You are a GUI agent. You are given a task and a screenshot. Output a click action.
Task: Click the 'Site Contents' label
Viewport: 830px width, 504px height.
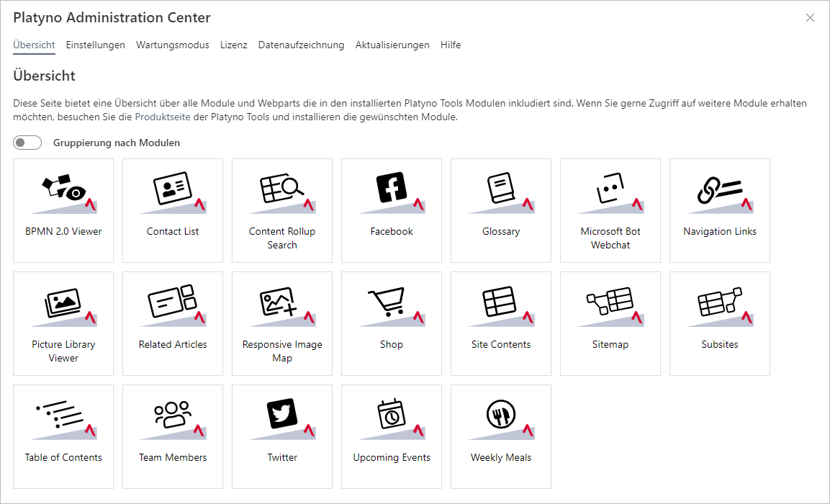(501, 344)
